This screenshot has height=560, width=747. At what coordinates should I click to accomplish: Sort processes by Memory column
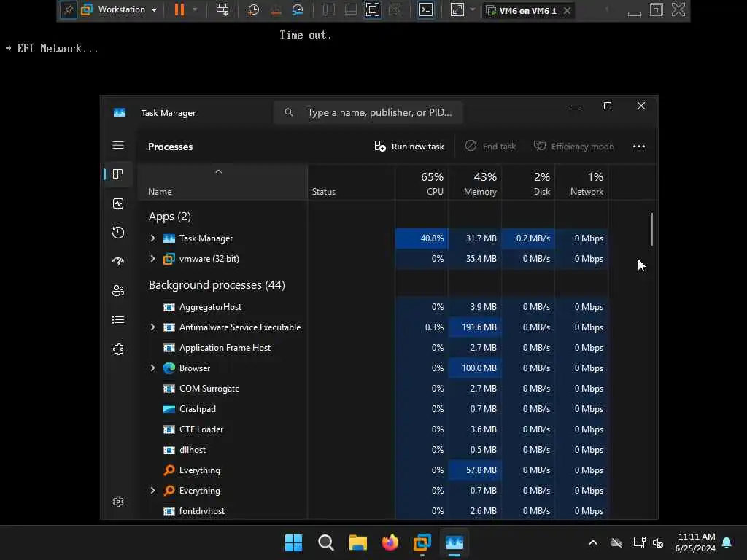point(475,183)
